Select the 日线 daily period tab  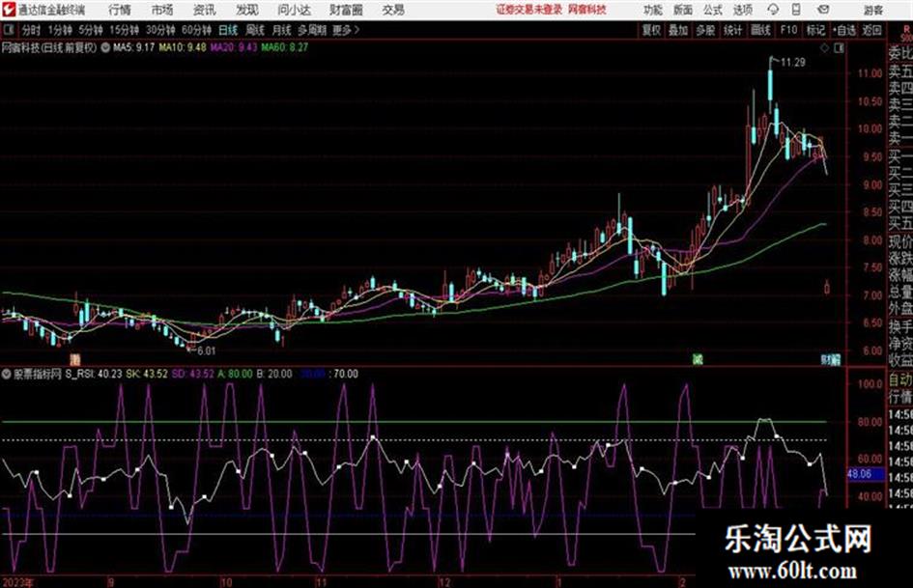[x=228, y=30]
